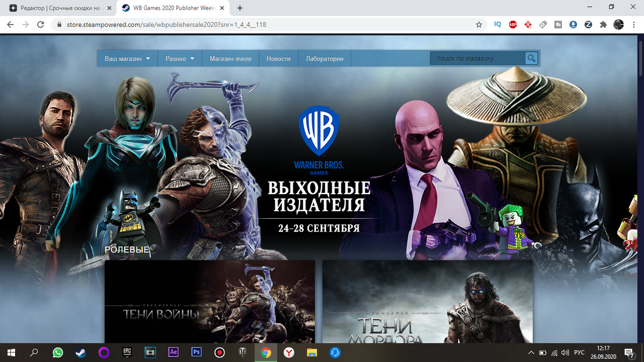Viewport: 644px width, 362px height.
Task: Click the Warner Bros. Games logo
Action: tap(319, 139)
